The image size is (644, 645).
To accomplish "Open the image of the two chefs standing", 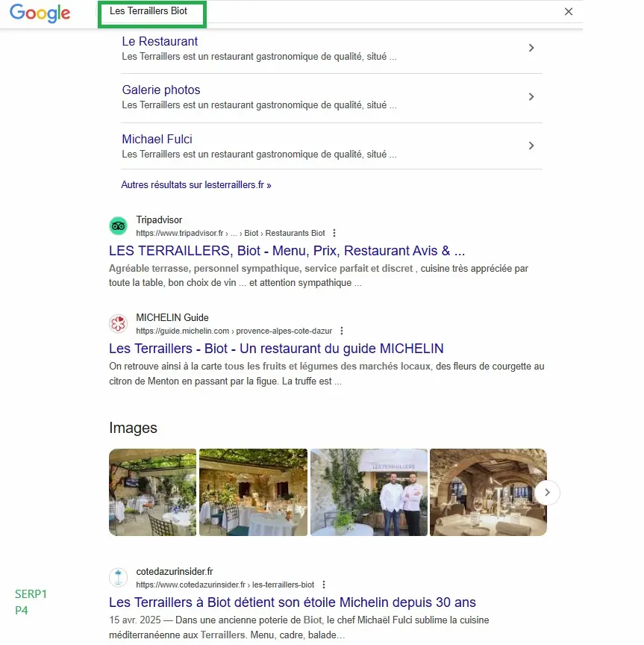I will pyautogui.click(x=369, y=493).
